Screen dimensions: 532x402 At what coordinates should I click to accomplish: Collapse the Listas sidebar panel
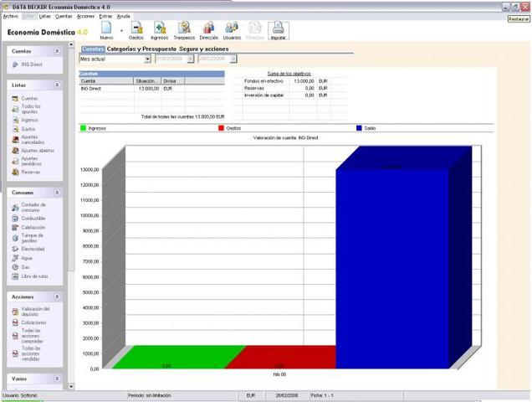[57, 85]
